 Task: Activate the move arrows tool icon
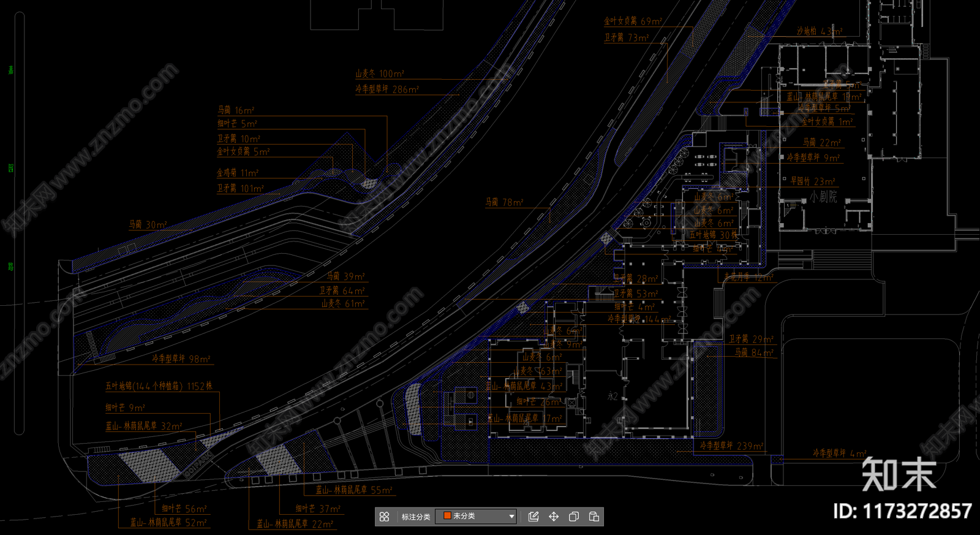pos(554,517)
